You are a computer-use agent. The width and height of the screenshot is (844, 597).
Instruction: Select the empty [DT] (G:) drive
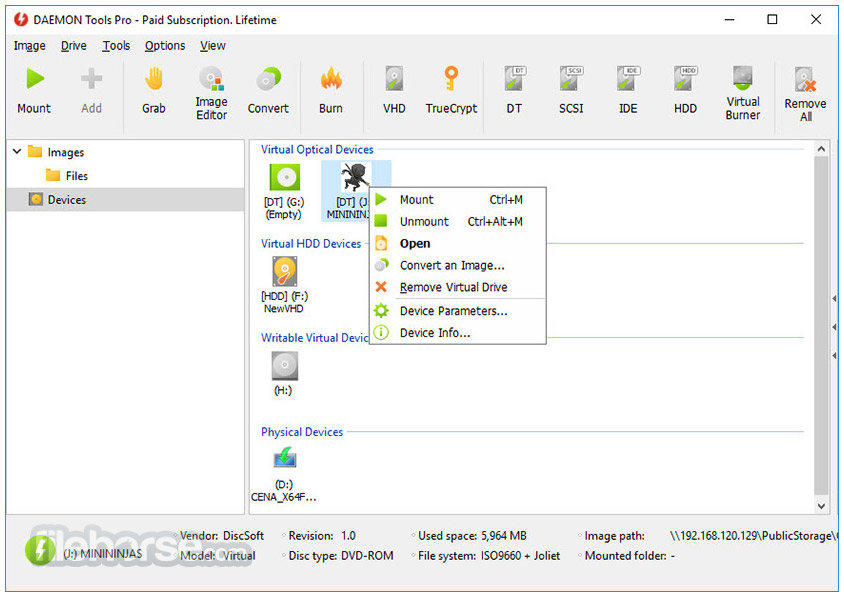tap(285, 177)
